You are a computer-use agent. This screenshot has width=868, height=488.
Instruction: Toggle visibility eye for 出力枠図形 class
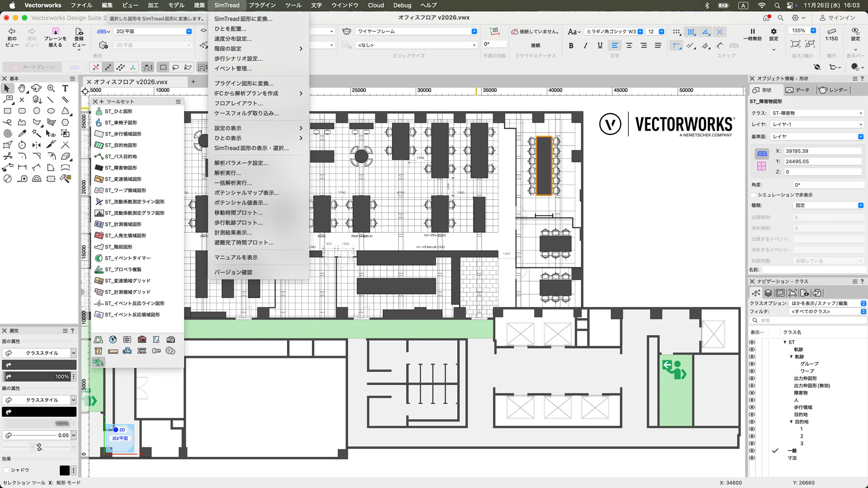pyautogui.click(x=752, y=379)
